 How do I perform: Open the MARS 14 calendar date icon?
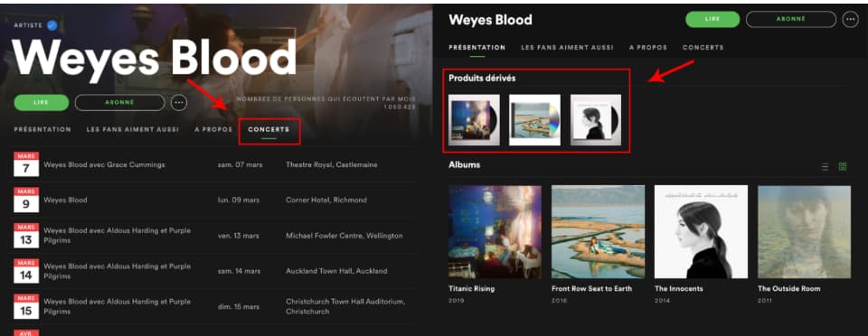coord(26,271)
